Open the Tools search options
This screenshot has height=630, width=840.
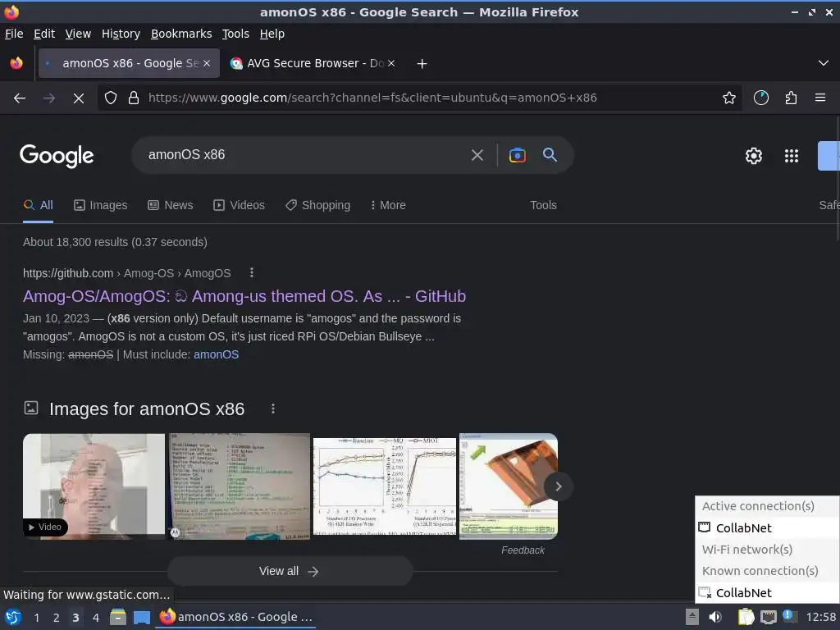tap(543, 205)
